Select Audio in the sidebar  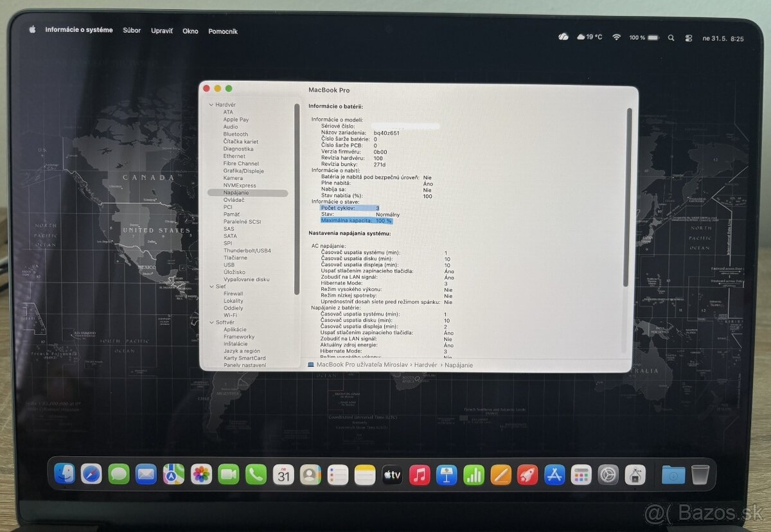pyautogui.click(x=231, y=127)
